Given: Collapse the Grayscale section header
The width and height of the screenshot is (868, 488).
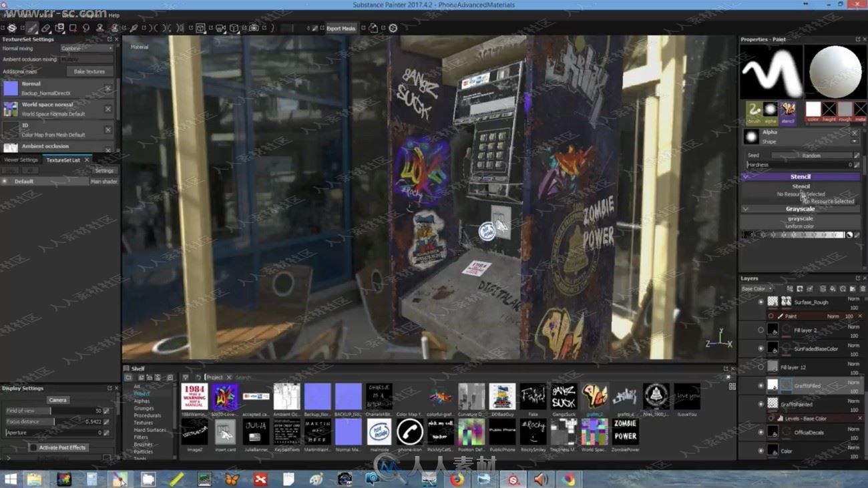Looking at the screenshot, I should [x=800, y=209].
